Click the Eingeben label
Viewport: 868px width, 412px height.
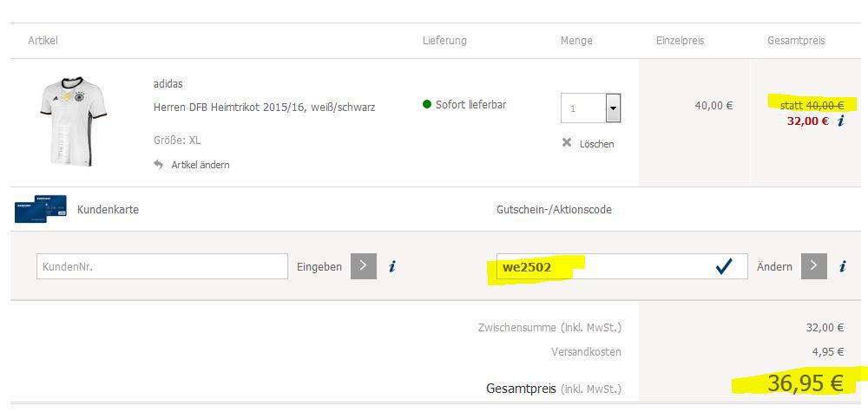pos(319,266)
